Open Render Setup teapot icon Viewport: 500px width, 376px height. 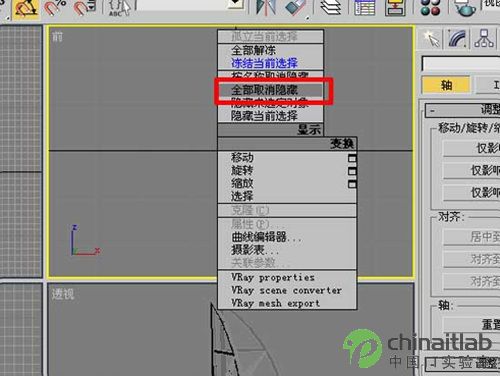pos(466,8)
